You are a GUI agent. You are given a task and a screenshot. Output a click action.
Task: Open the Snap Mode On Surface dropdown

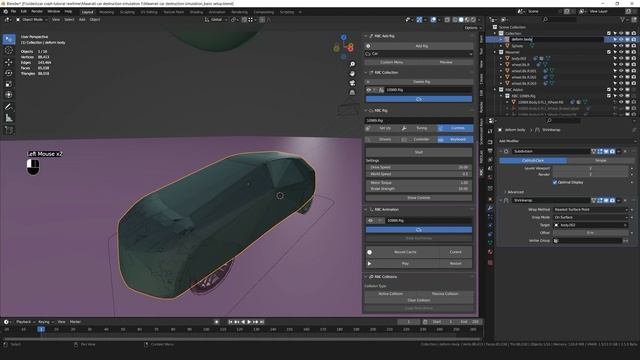click(x=591, y=218)
